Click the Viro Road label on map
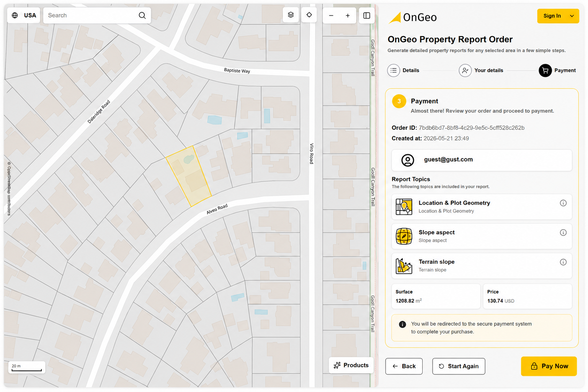The height and width of the screenshot is (392, 588). (x=312, y=154)
